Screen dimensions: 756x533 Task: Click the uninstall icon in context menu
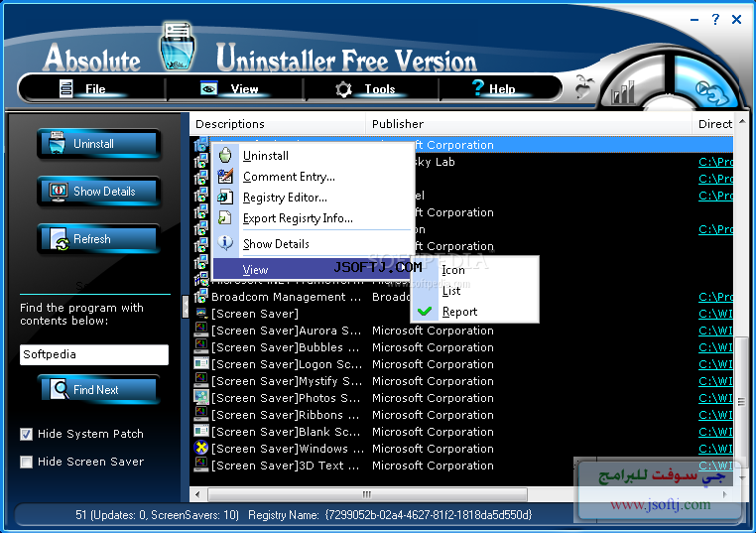225,155
